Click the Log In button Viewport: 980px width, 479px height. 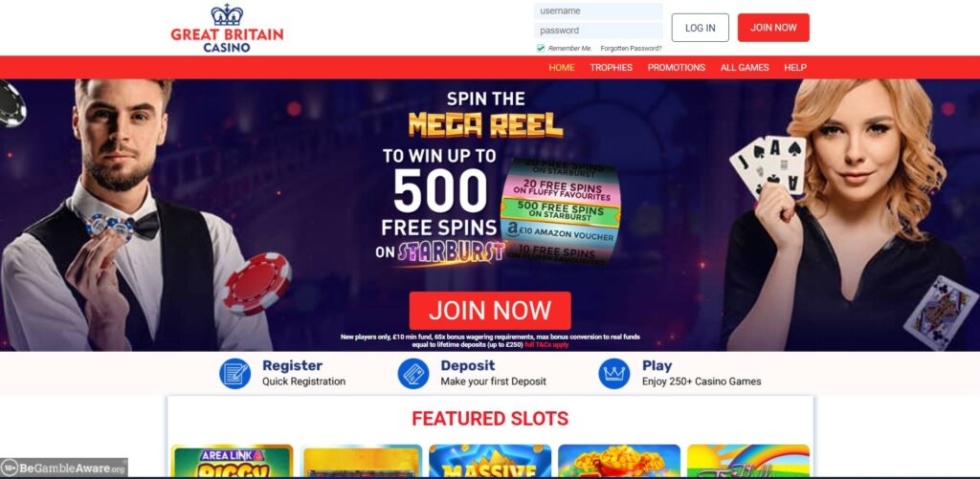(x=700, y=28)
